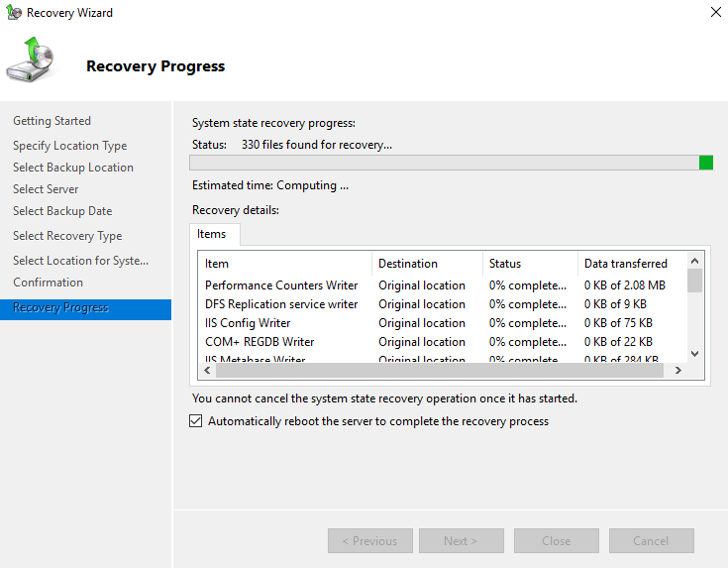The width and height of the screenshot is (728, 568).
Task: Select the Performance Counters Writer row
Action: pos(282,285)
